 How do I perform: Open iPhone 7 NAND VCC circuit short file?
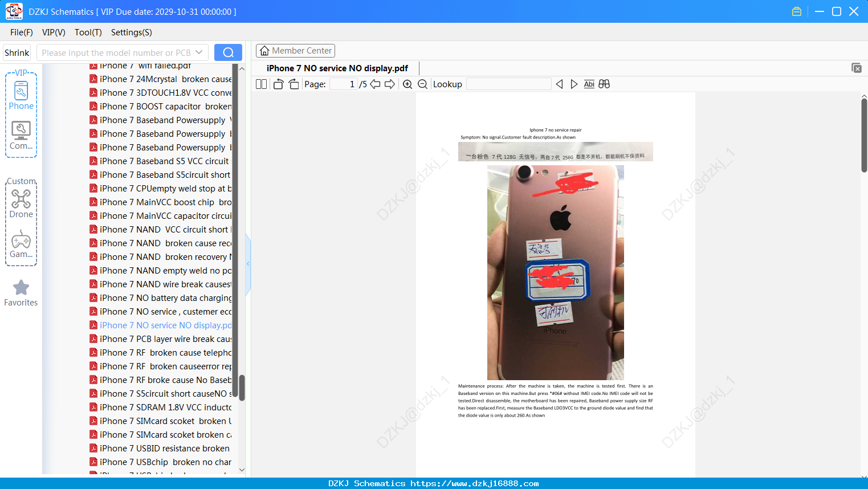coord(161,230)
